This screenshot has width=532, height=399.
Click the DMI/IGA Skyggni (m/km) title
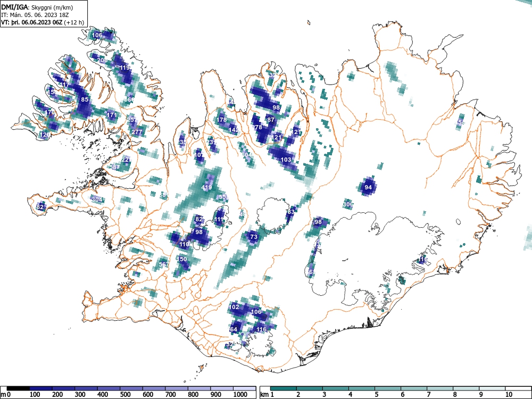[x=37, y=7]
